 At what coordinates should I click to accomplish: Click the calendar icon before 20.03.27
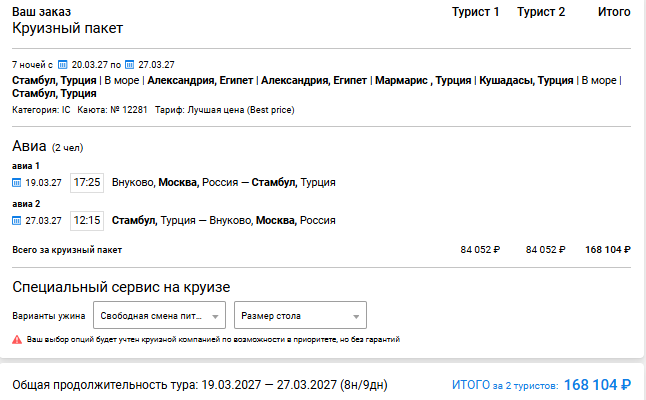pyautogui.click(x=62, y=65)
